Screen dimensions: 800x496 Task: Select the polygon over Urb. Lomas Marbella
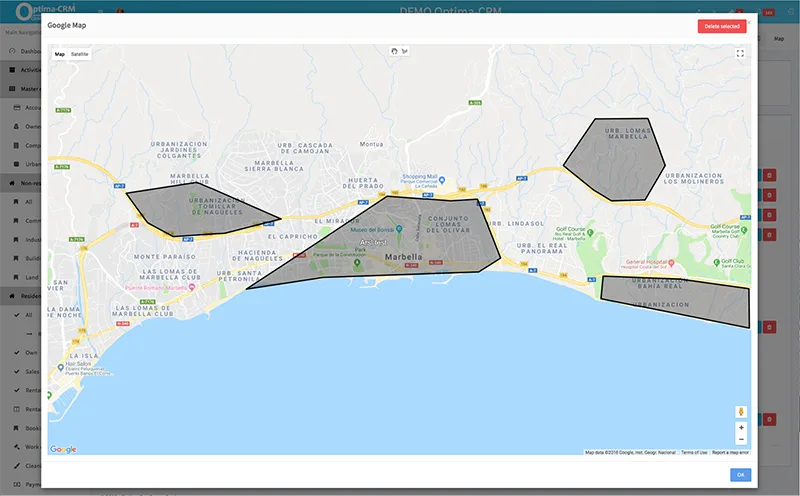coord(615,161)
